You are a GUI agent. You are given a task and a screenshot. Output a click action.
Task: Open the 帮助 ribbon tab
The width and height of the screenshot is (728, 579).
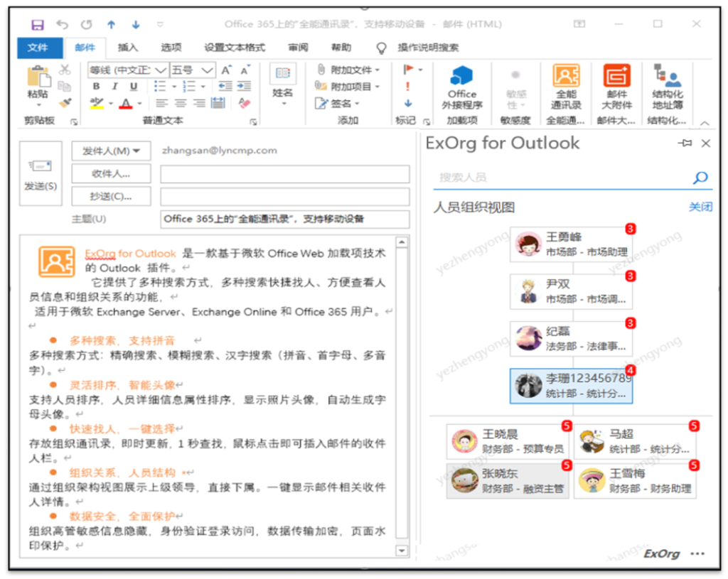tap(341, 48)
